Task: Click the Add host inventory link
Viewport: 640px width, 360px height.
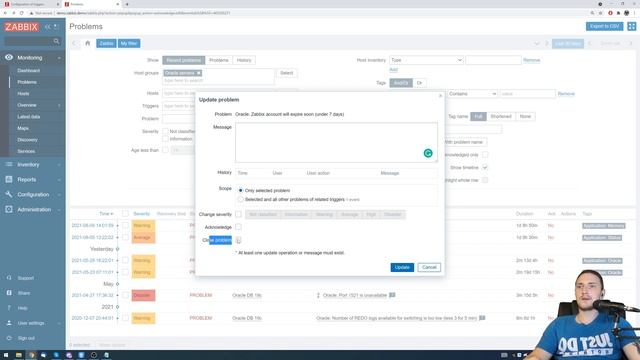Action: point(393,70)
